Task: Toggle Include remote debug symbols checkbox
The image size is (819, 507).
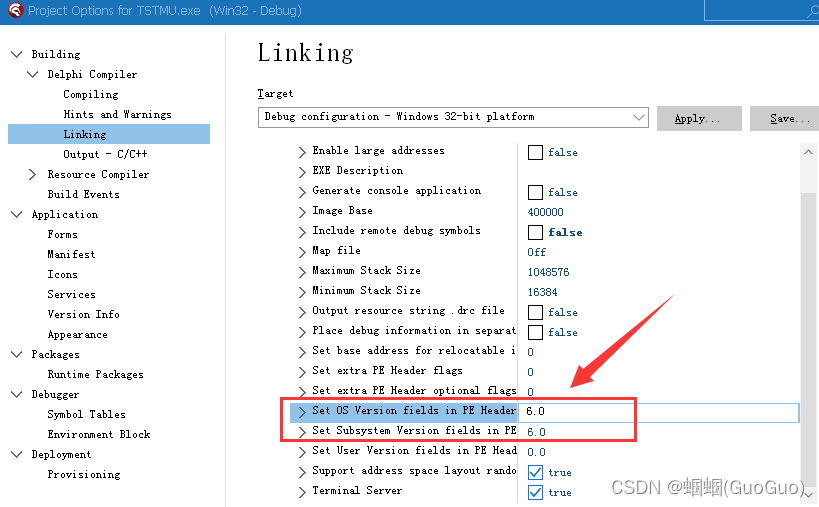Action: (535, 232)
